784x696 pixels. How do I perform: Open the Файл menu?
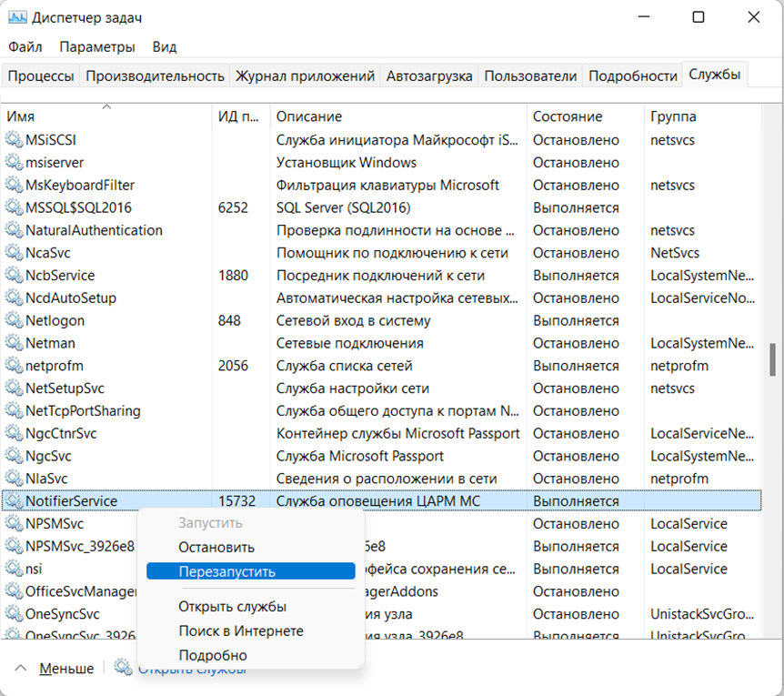(25, 47)
